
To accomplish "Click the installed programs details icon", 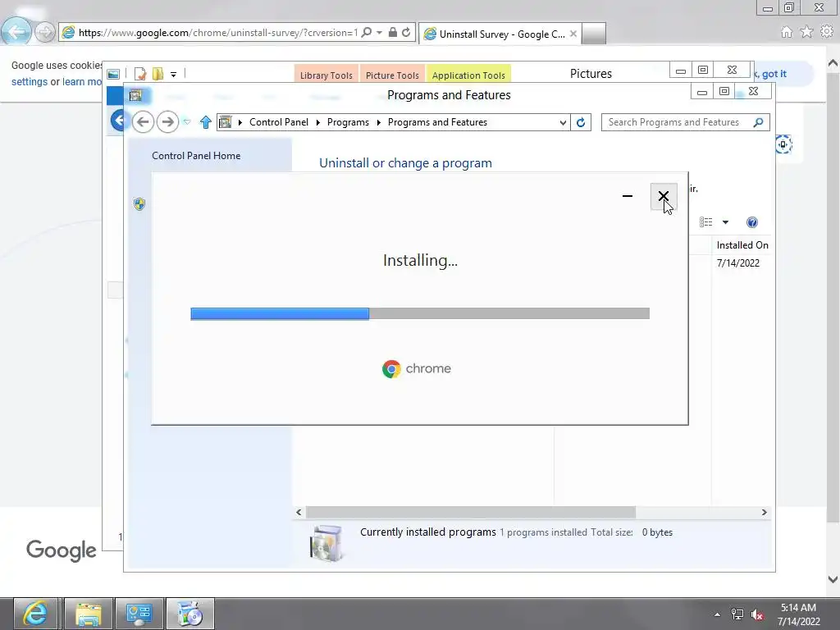I will pos(326,543).
